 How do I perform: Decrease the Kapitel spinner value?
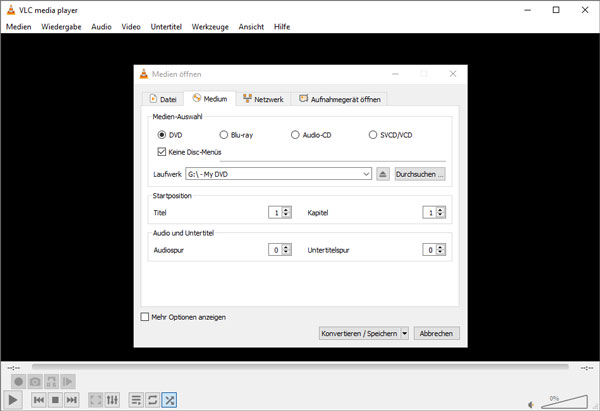[x=440, y=215]
